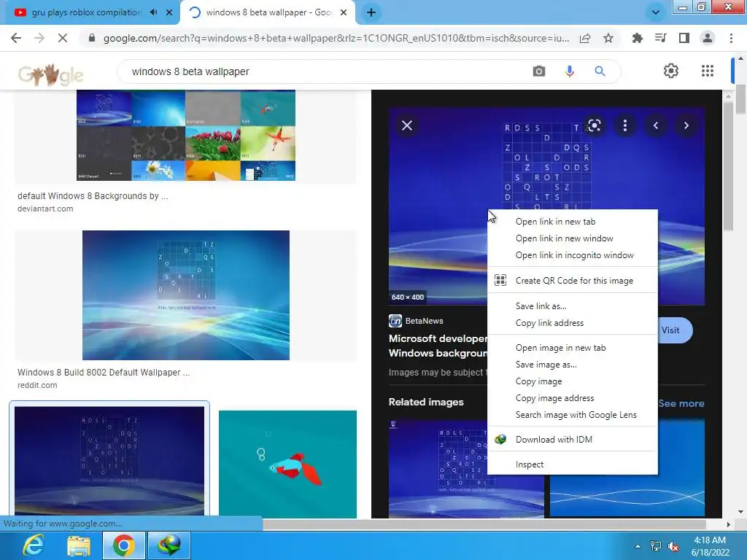The image size is (747, 560).
Task: Open Internet Download Manager taskbar icon
Action: 169,545
